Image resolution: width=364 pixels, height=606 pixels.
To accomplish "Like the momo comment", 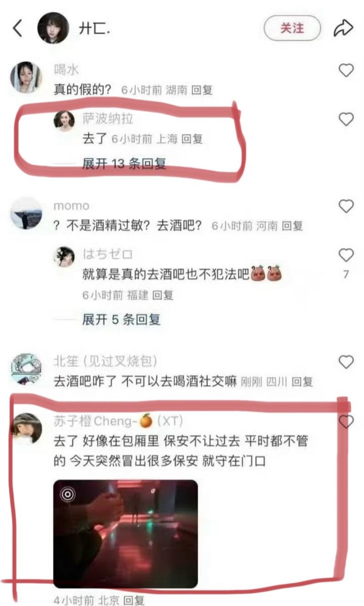I will pyautogui.click(x=346, y=206).
